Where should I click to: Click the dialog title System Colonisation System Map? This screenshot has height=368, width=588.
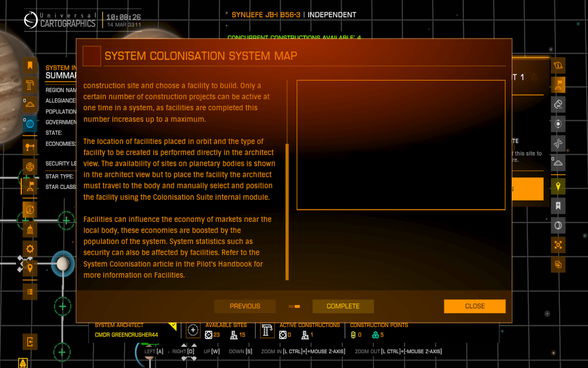point(201,56)
